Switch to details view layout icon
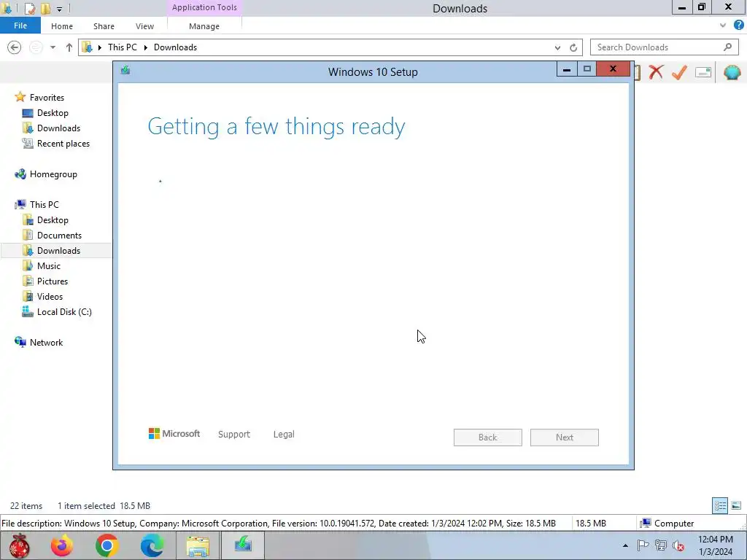This screenshot has height=560, width=747. 720,506
